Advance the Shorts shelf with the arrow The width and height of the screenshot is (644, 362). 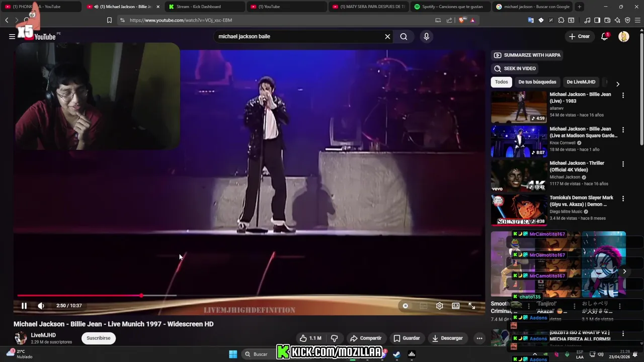(624, 271)
